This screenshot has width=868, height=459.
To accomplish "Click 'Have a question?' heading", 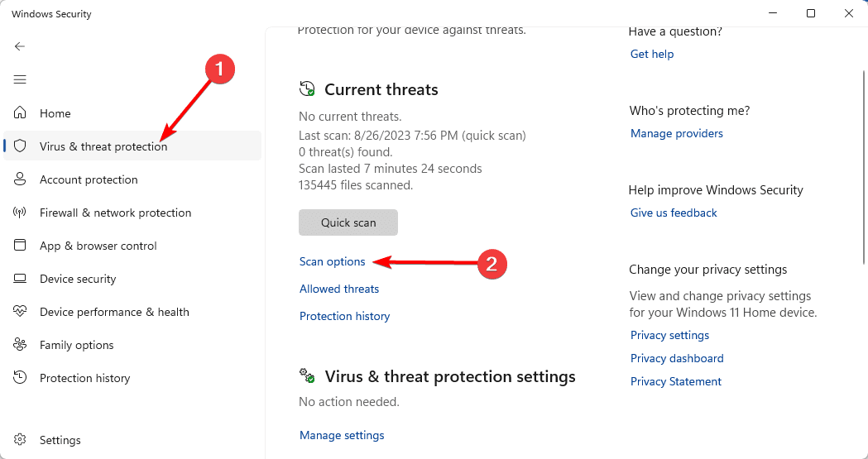I will tap(675, 31).
